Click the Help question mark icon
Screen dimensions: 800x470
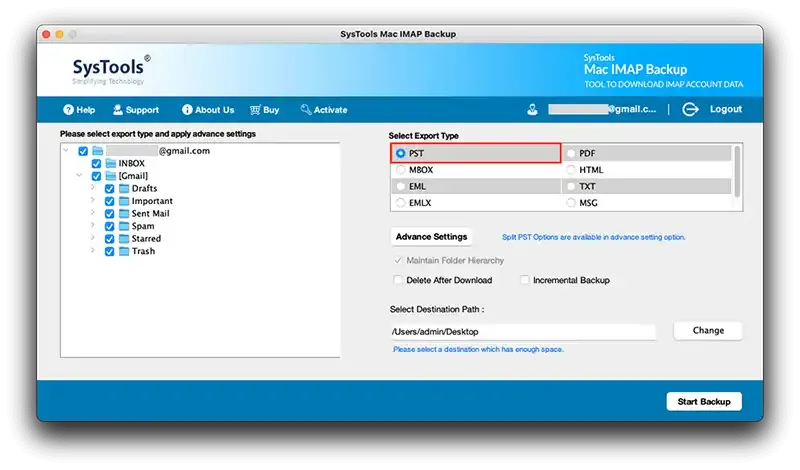tap(68, 110)
